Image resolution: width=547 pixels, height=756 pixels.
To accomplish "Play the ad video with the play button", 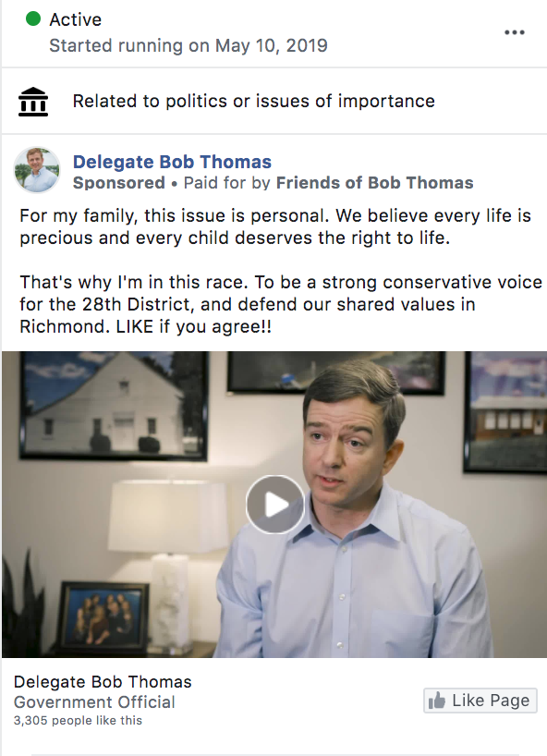I will 275,505.
